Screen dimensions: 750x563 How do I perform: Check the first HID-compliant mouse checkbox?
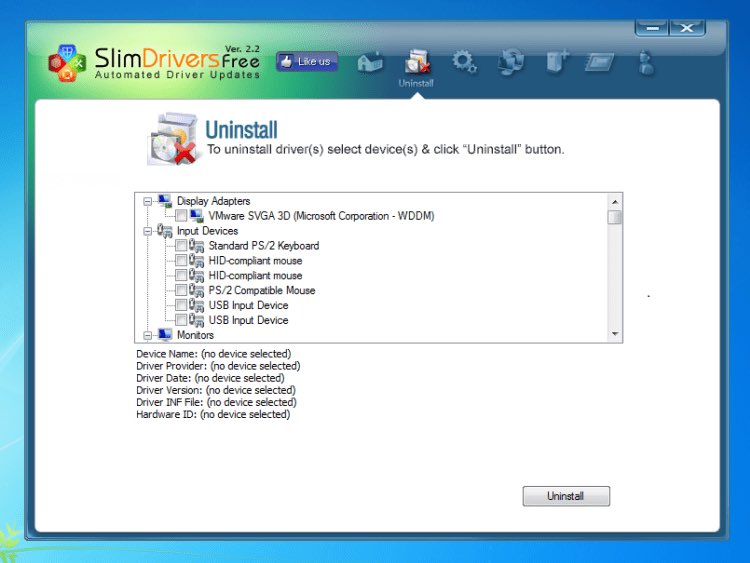[x=181, y=260]
